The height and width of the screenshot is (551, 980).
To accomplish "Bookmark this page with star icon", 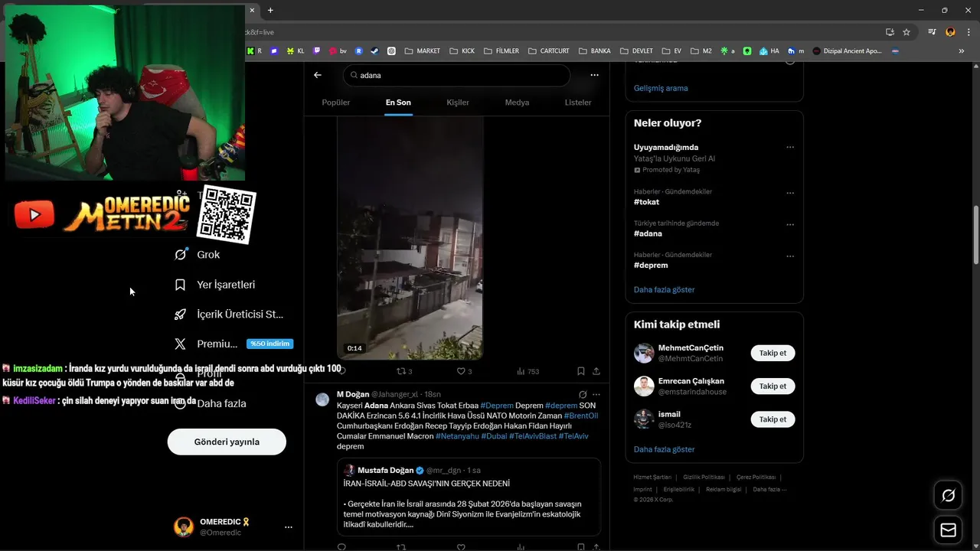I will pyautogui.click(x=906, y=32).
